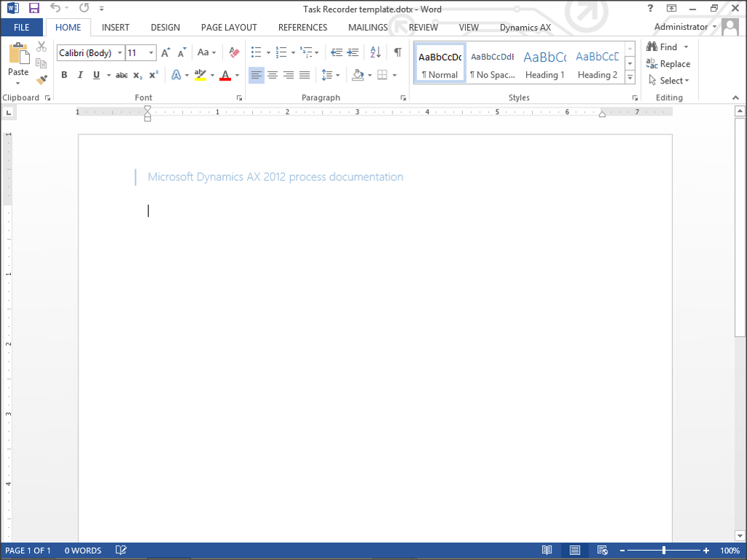This screenshot has width=747, height=560.
Task: Expand the Styles gallery More arrow
Action: pyautogui.click(x=630, y=77)
